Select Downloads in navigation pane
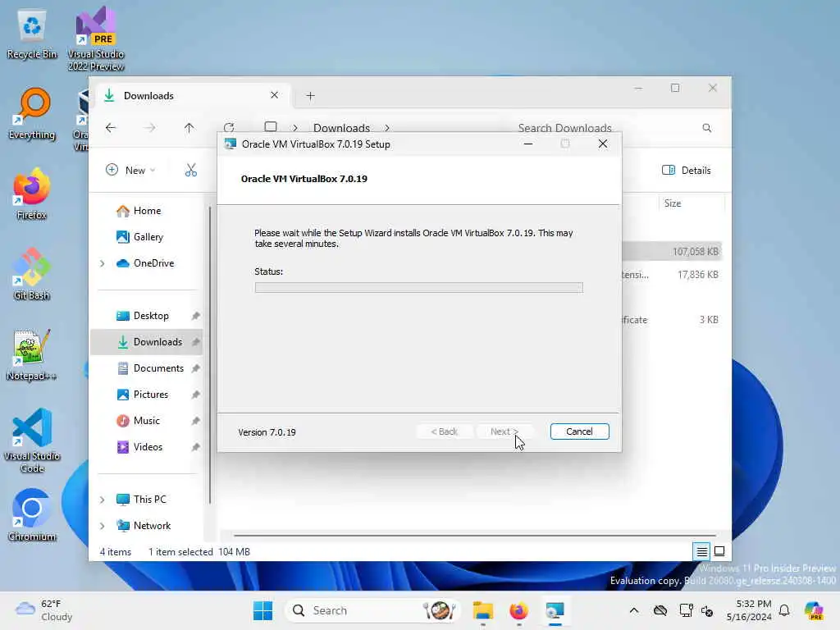The width and height of the screenshot is (840, 630). [147, 342]
